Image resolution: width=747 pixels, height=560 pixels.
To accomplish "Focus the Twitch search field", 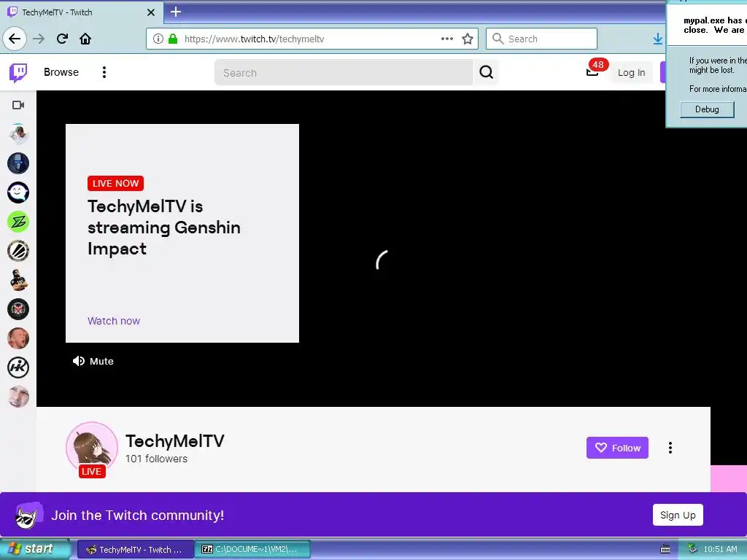I will click(x=344, y=73).
